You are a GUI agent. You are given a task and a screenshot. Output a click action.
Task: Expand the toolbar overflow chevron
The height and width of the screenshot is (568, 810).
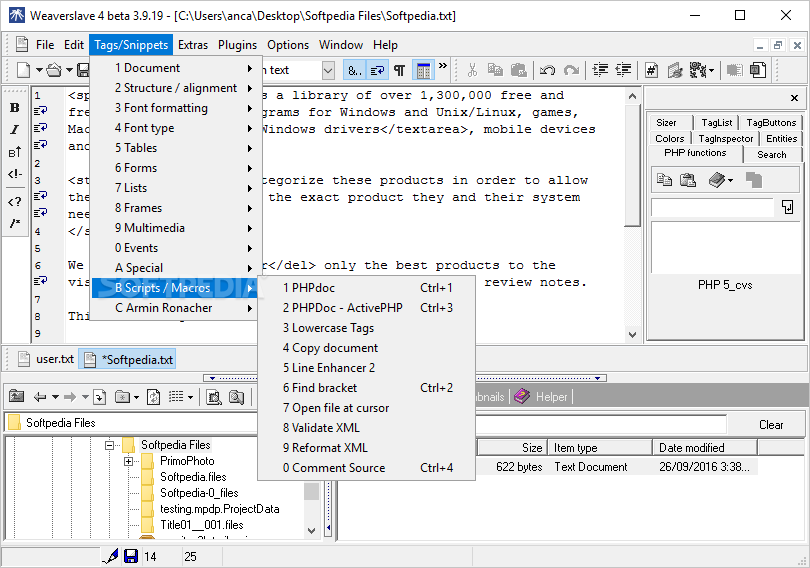tap(443, 66)
